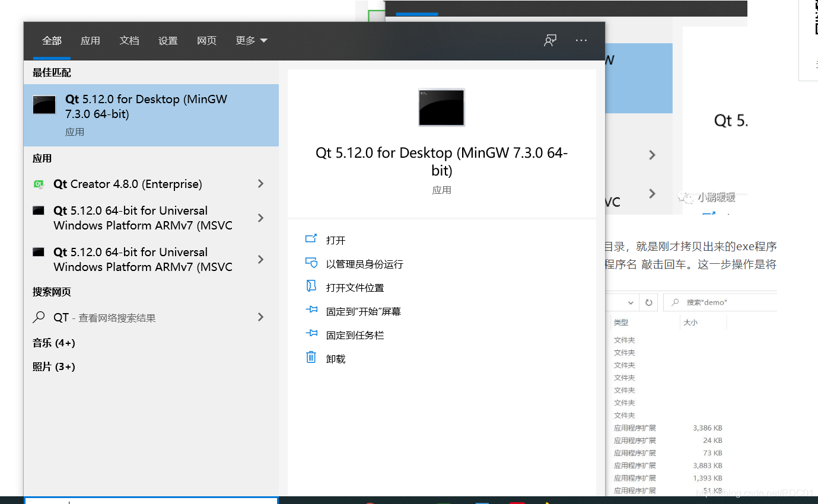This screenshot has height=504, width=818.
Task: Choose 打开文件位置 action
Action: (x=345, y=288)
